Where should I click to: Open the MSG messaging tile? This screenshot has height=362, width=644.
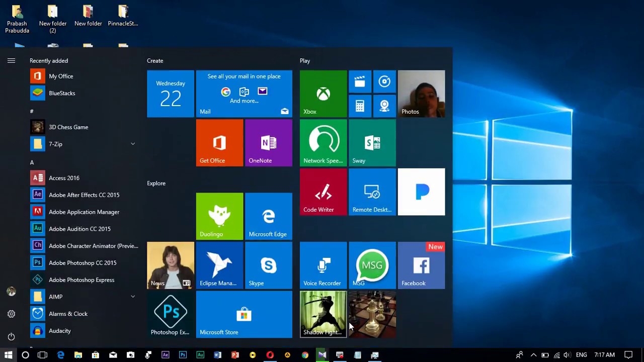pos(372,265)
